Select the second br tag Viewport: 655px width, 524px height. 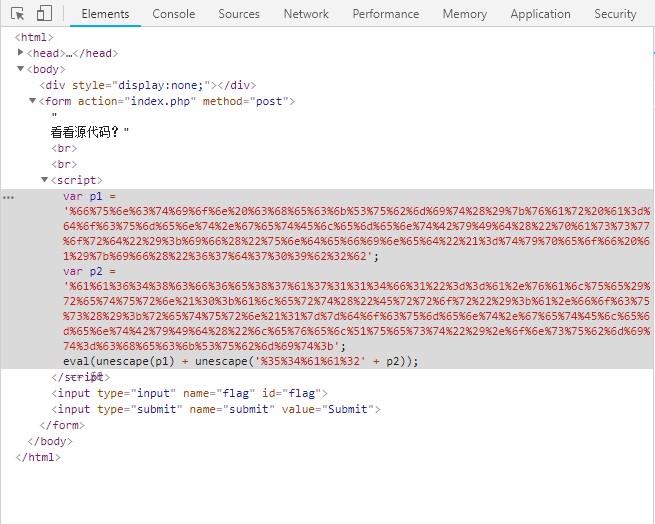pyautogui.click(x=64, y=164)
